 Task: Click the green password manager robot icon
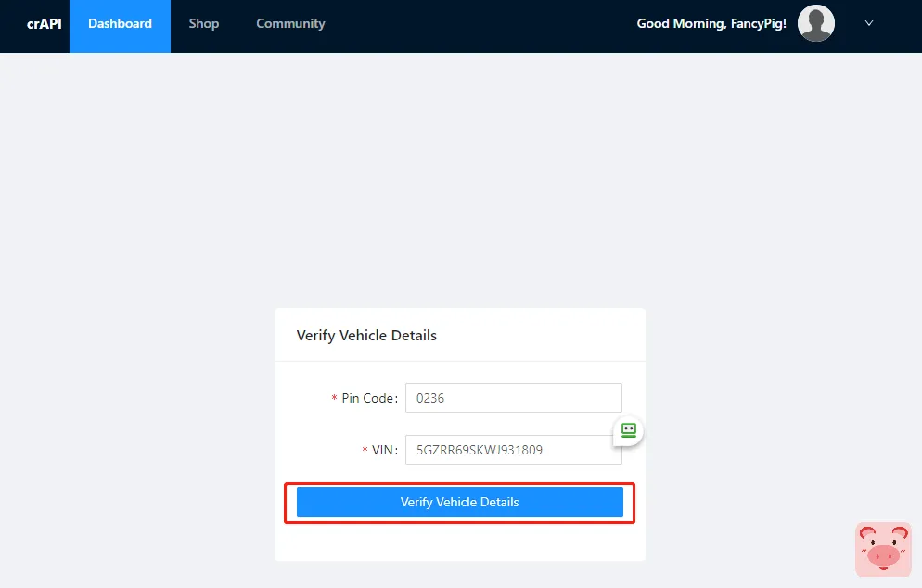point(628,430)
